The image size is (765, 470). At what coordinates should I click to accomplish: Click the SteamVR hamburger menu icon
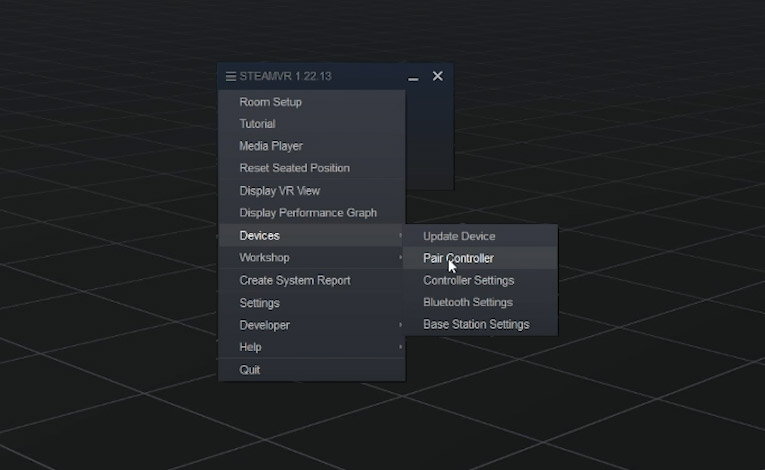point(230,76)
